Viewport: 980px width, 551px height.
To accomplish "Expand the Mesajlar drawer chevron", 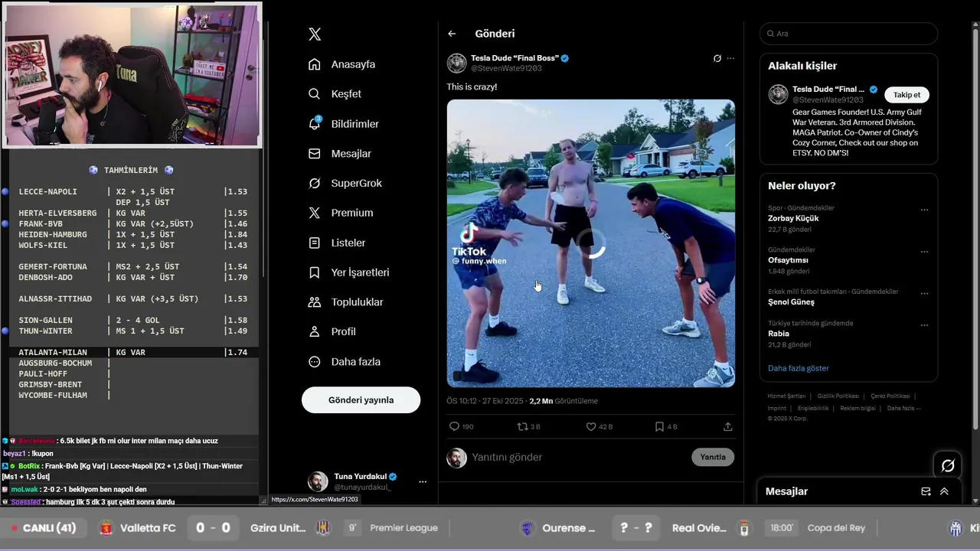I will (x=944, y=491).
